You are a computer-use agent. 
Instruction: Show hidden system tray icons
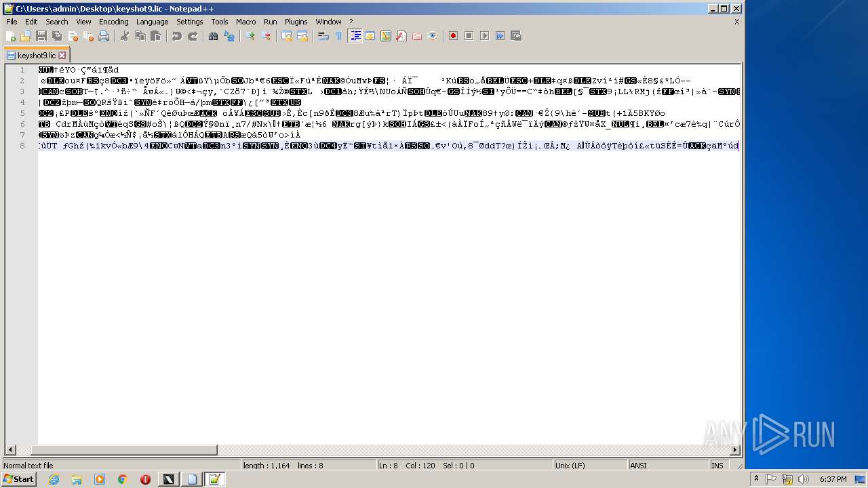click(757, 479)
